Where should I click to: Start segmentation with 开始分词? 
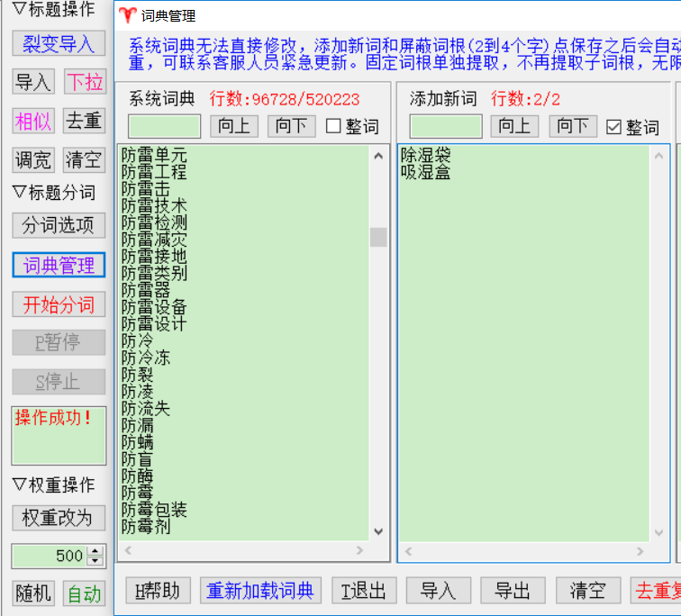point(59,304)
